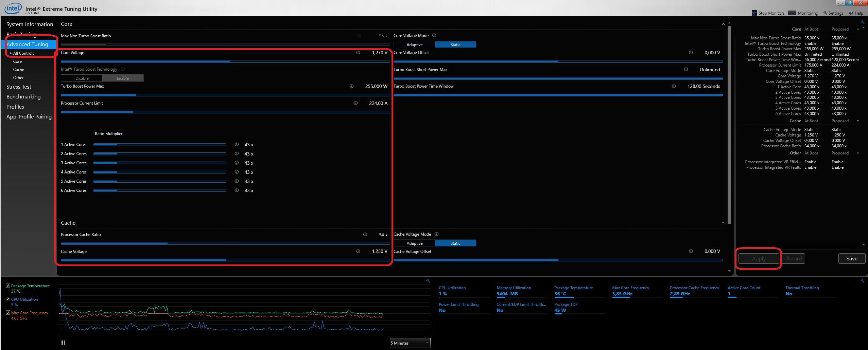The width and height of the screenshot is (868, 350).
Task: Select All Controls under Advanced Tuning
Action: tap(24, 53)
